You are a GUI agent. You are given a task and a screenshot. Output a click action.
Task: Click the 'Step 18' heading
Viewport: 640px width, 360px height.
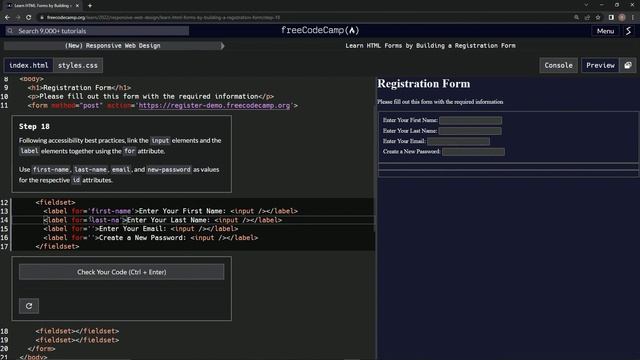(34, 127)
